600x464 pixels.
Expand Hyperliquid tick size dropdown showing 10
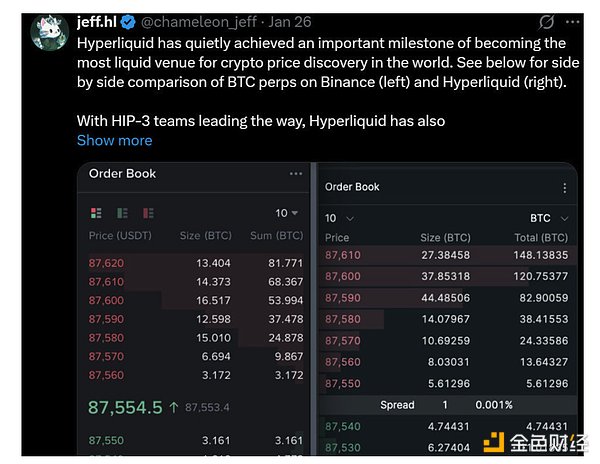(x=340, y=218)
